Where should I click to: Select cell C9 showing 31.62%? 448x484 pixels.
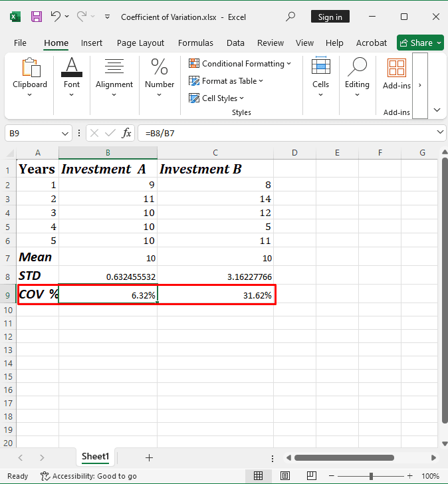[x=215, y=296]
